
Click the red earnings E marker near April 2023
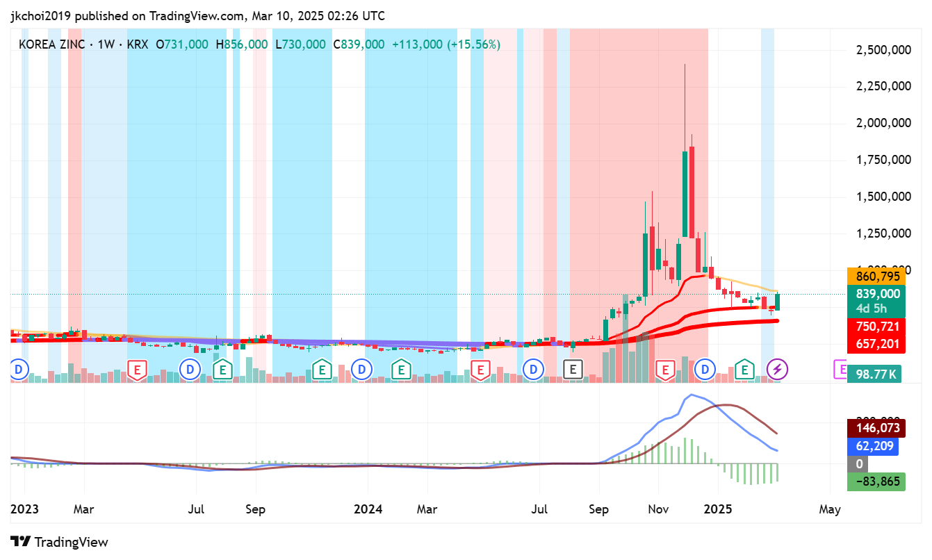click(137, 369)
